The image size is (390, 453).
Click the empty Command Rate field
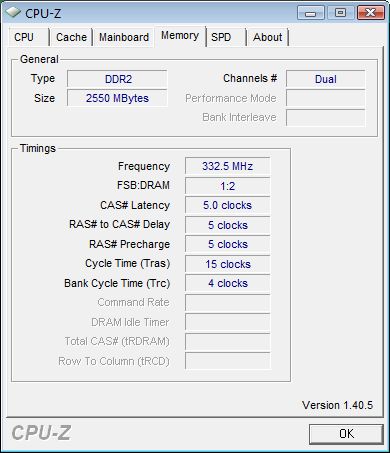tap(227, 303)
